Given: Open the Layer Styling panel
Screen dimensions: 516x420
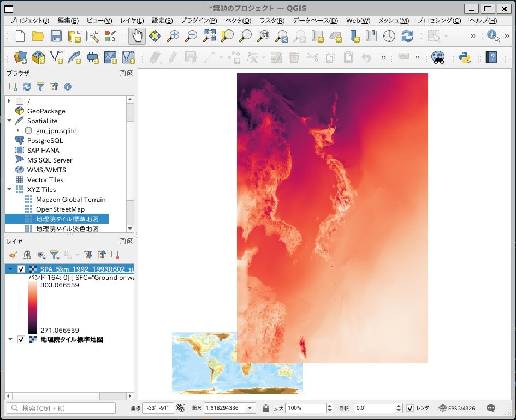Looking at the screenshot, I should tap(13, 255).
